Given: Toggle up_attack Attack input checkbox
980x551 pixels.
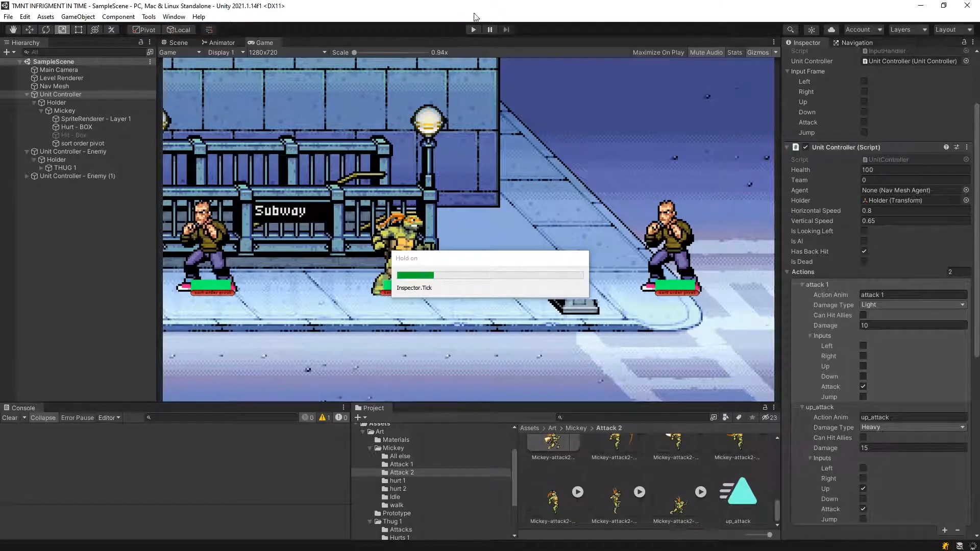Looking at the screenshot, I should tap(863, 509).
